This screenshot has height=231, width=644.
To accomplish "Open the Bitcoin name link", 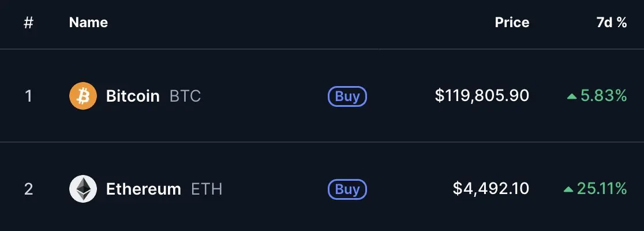I will click(x=133, y=96).
